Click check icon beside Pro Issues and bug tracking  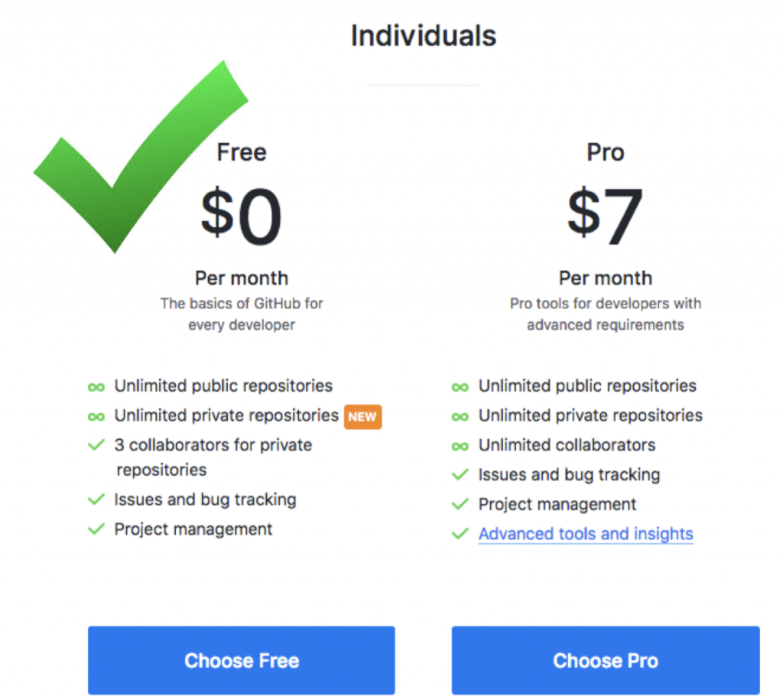460,474
